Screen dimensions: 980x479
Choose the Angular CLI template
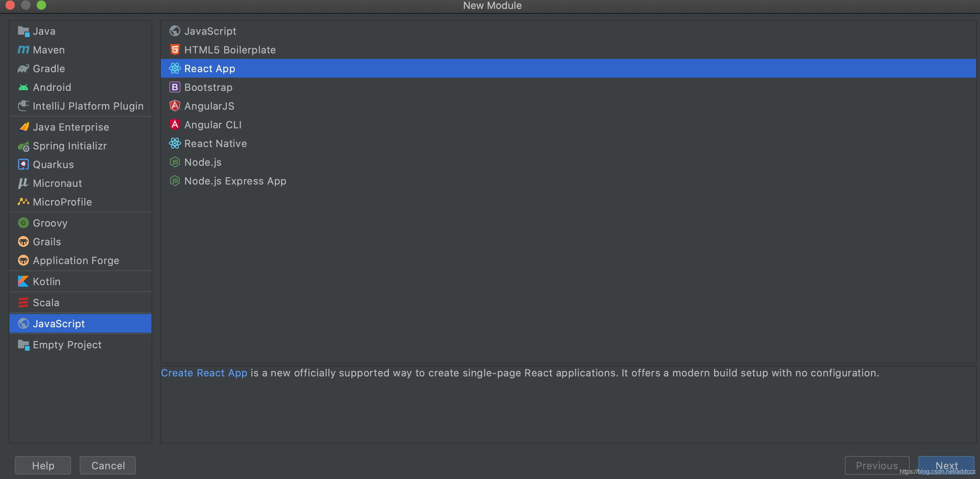(568, 125)
